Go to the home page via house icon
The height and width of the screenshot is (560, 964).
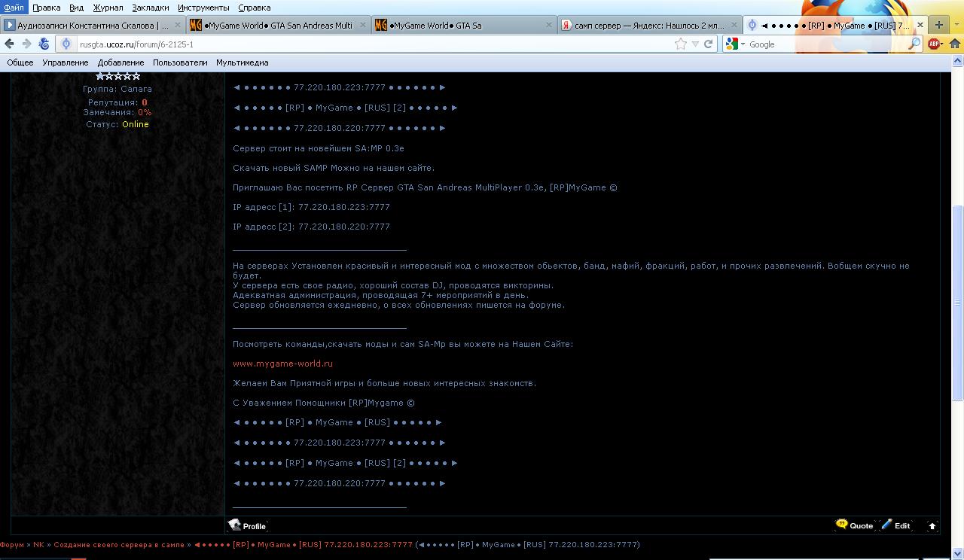[x=955, y=44]
